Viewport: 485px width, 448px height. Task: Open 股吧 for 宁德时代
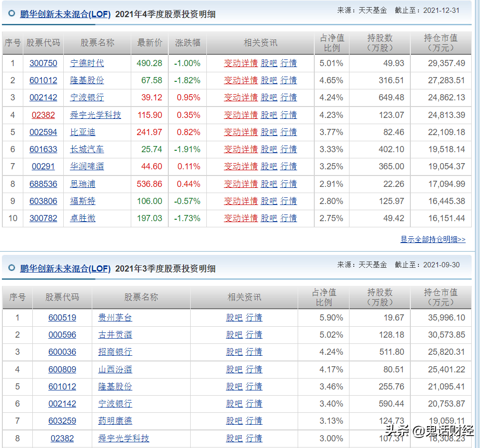coord(269,63)
